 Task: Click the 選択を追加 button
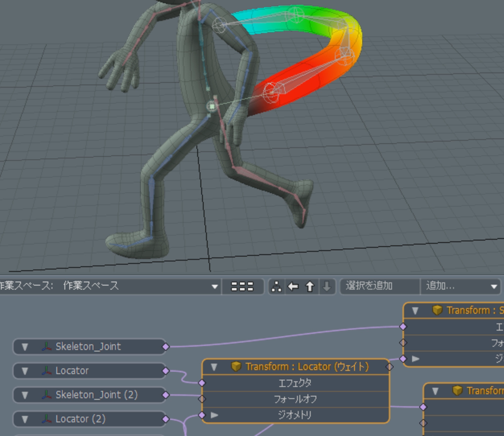379,286
